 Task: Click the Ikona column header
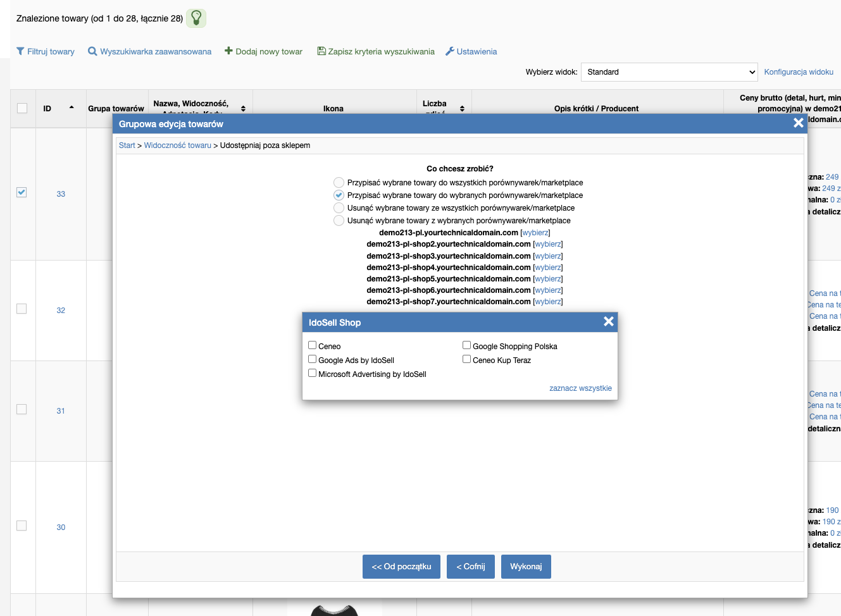(333, 109)
